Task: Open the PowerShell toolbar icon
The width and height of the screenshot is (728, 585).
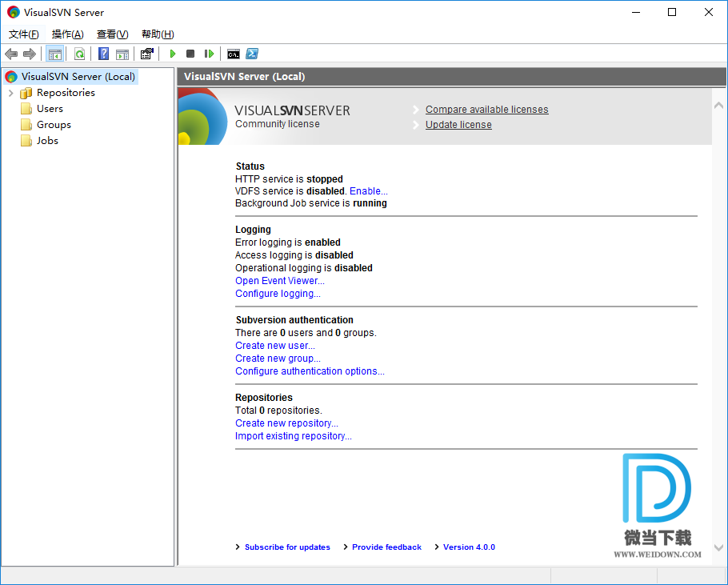Action: click(x=252, y=54)
